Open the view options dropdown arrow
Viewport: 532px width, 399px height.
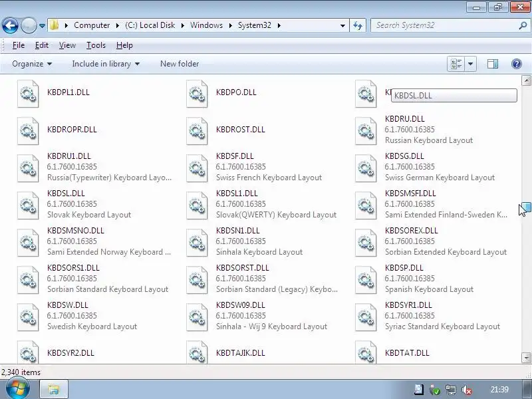click(471, 64)
